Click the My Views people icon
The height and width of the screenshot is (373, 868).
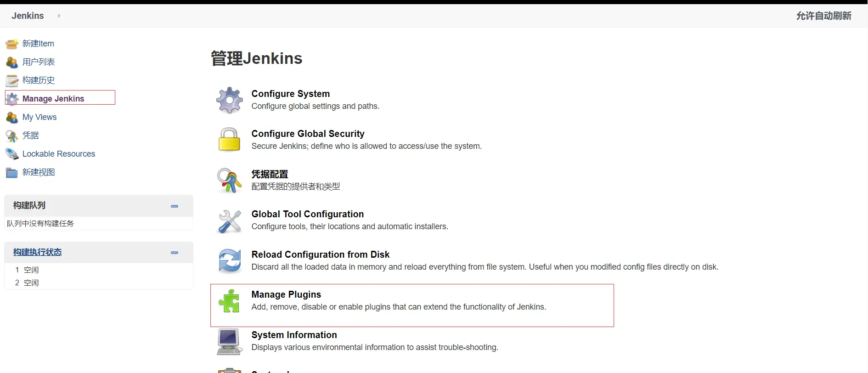coord(12,118)
